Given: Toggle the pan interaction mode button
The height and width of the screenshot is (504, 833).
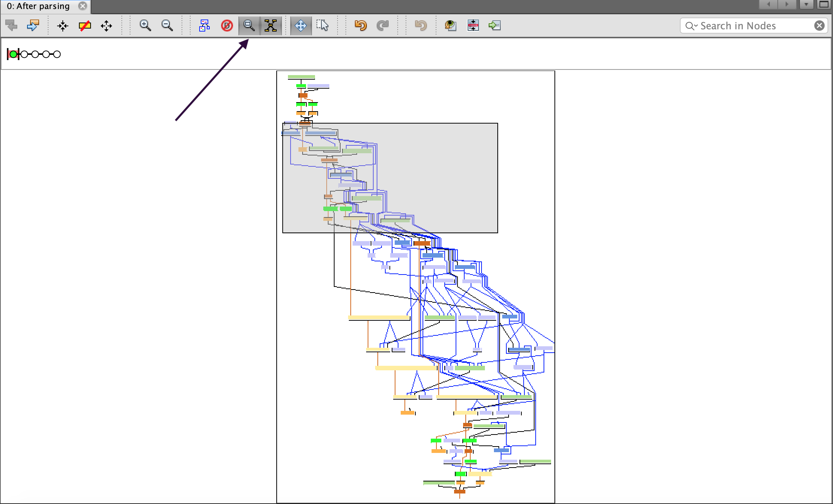Looking at the screenshot, I should click(x=300, y=26).
